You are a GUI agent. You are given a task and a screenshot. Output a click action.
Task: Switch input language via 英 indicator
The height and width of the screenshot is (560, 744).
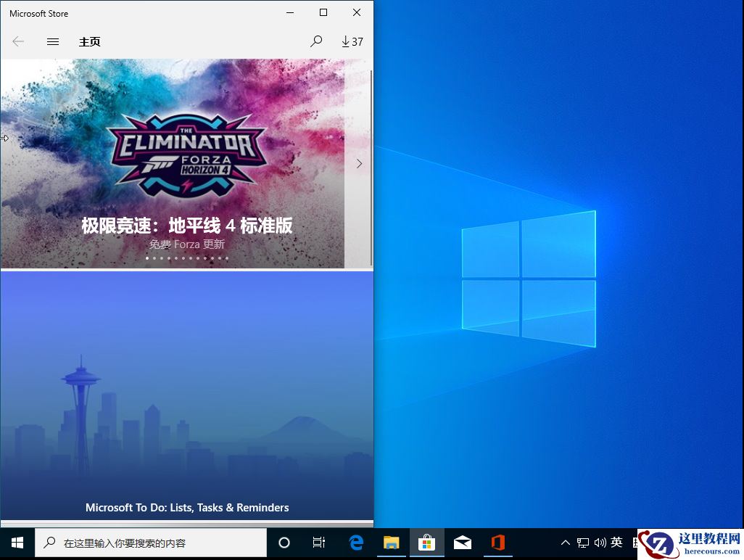616,543
